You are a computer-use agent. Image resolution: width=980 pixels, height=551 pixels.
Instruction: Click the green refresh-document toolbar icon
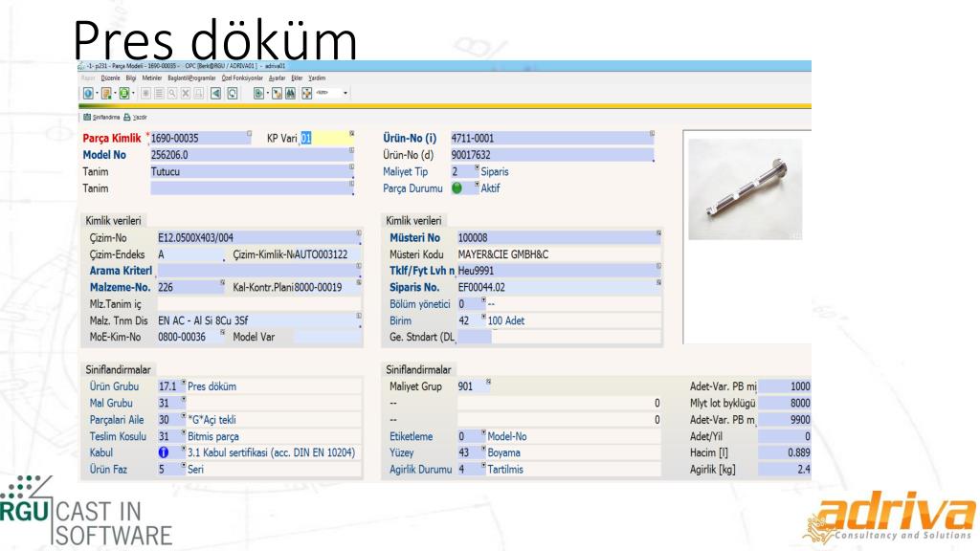[124, 93]
